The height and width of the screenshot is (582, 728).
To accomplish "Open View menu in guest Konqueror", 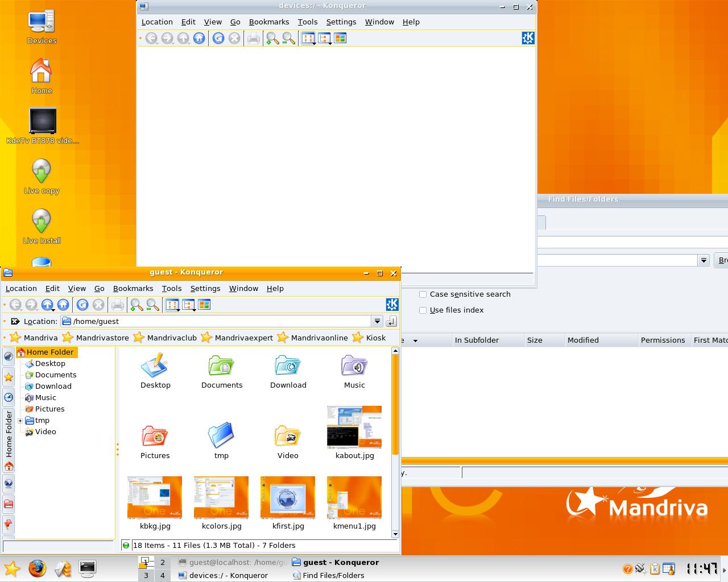I will coord(77,289).
